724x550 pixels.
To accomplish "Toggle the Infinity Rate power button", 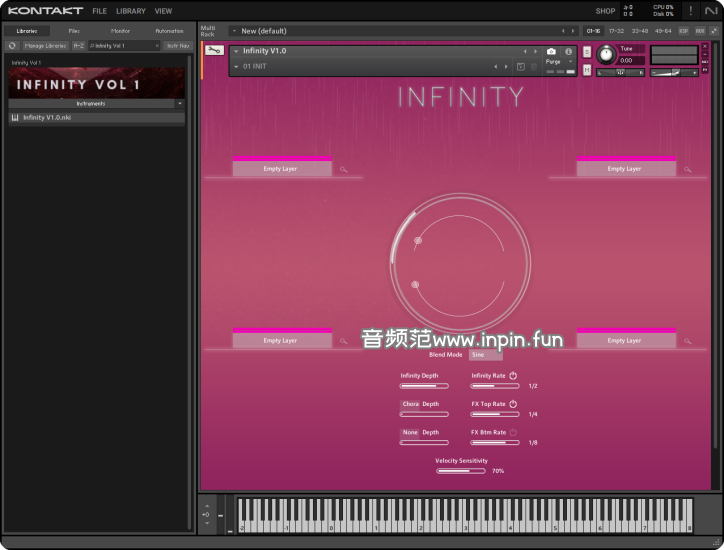I will (x=513, y=376).
